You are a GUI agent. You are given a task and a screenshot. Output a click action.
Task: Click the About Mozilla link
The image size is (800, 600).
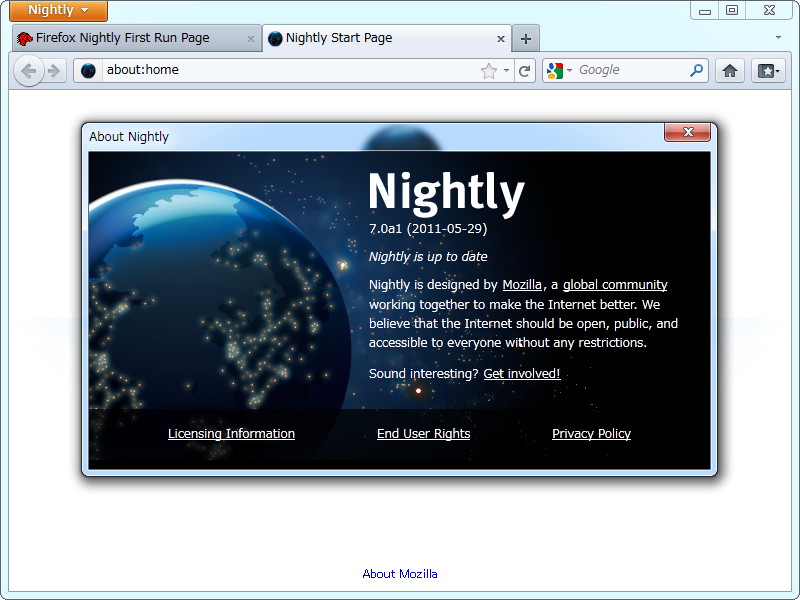click(x=399, y=573)
